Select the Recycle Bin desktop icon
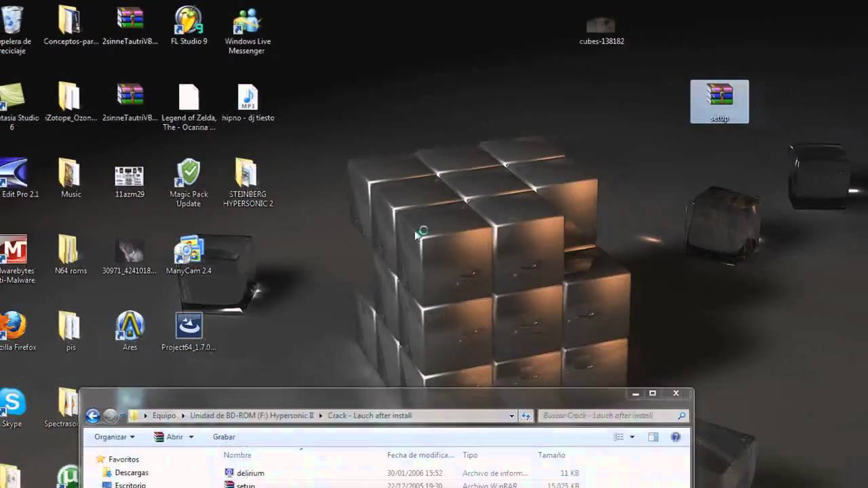The image size is (868, 488). pyautogui.click(x=14, y=30)
